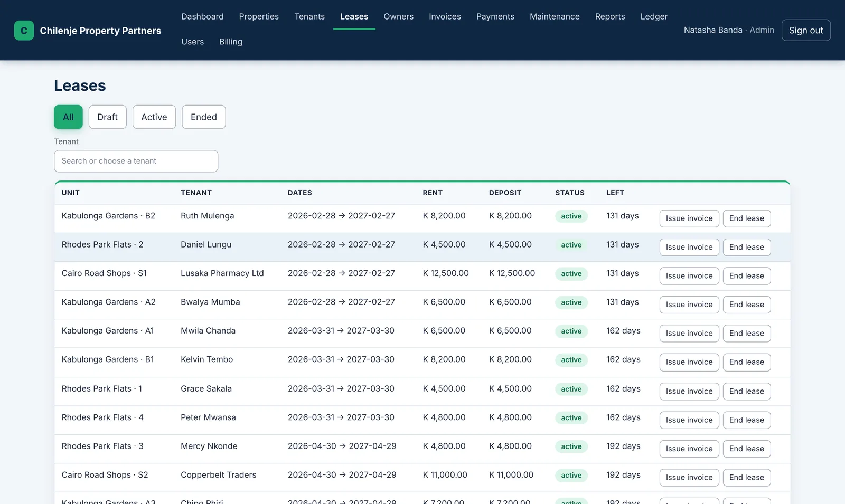Issue invoice for Bwalya Mumba
Image resolution: width=845 pixels, height=504 pixels.
point(689,305)
